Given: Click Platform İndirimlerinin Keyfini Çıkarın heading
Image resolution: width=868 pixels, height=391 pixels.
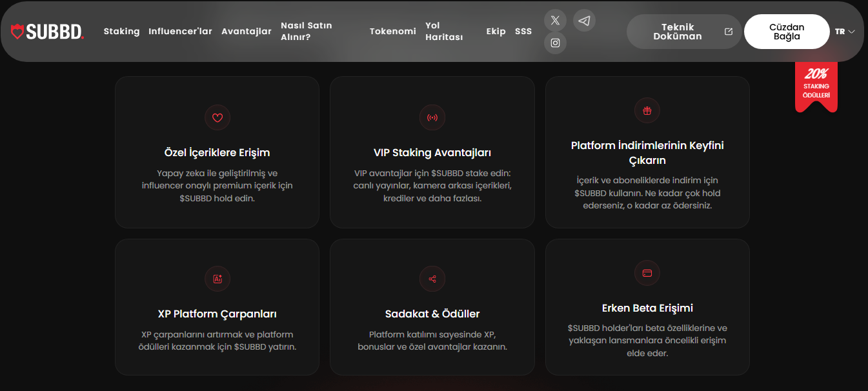Looking at the screenshot, I should [x=647, y=153].
